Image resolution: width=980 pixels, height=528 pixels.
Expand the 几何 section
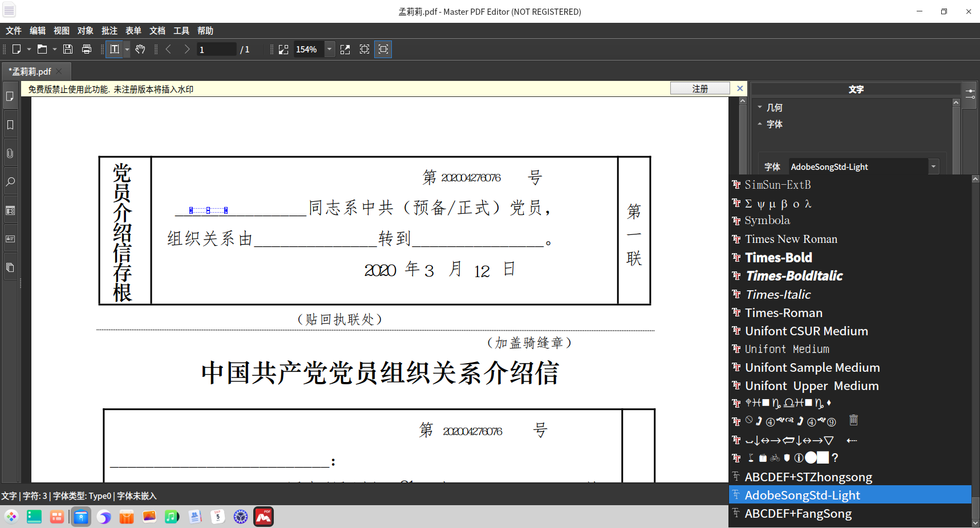(x=760, y=107)
